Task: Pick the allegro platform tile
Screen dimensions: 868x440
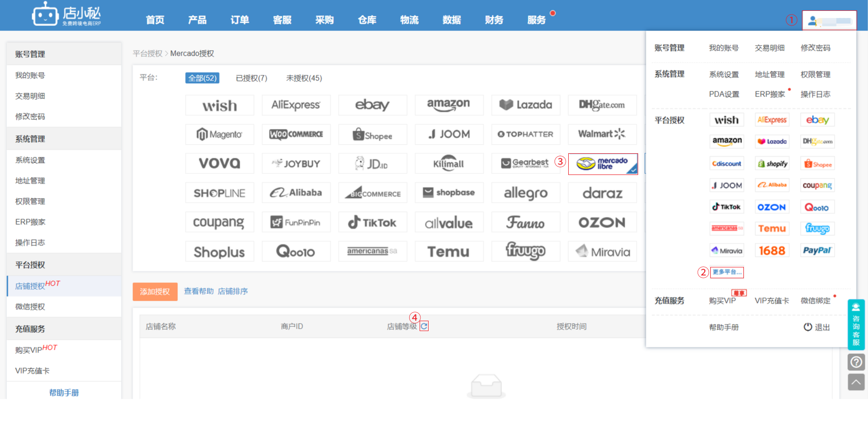Action: (x=526, y=193)
